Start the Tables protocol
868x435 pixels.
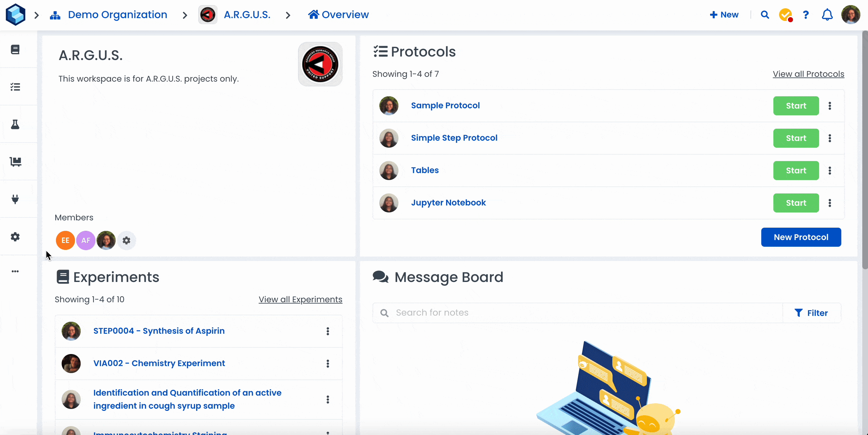(x=796, y=171)
